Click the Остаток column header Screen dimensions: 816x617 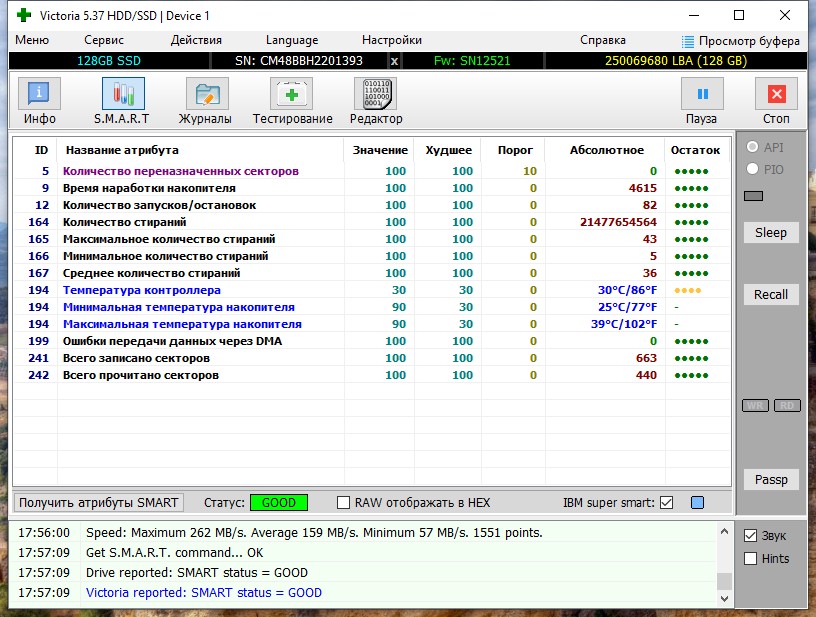click(695, 150)
